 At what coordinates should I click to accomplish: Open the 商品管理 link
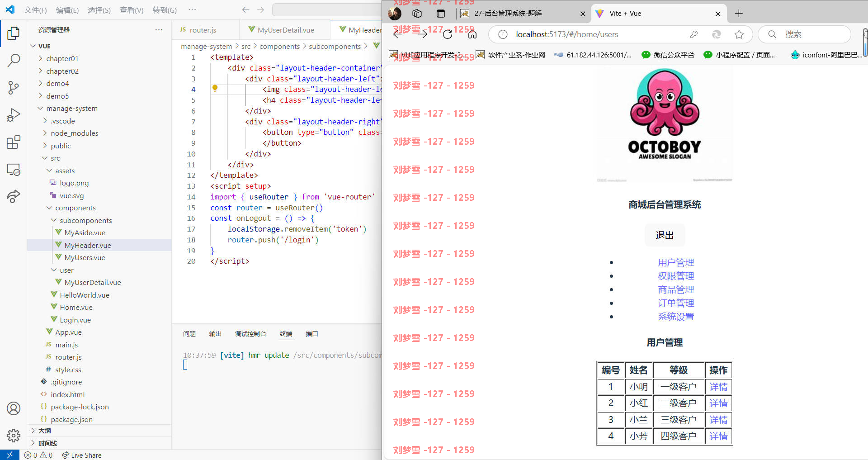coord(676,289)
